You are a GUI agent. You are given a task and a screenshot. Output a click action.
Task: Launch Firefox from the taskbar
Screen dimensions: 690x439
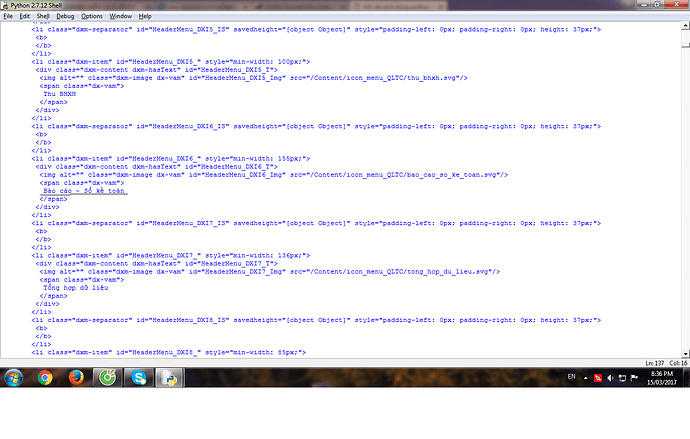(x=76, y=379)
